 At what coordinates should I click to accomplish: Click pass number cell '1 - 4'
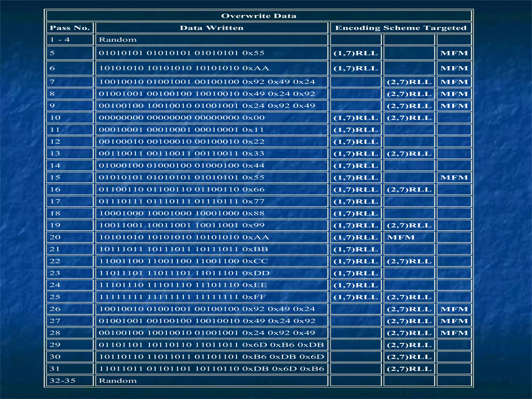click(x=70, y=40)
